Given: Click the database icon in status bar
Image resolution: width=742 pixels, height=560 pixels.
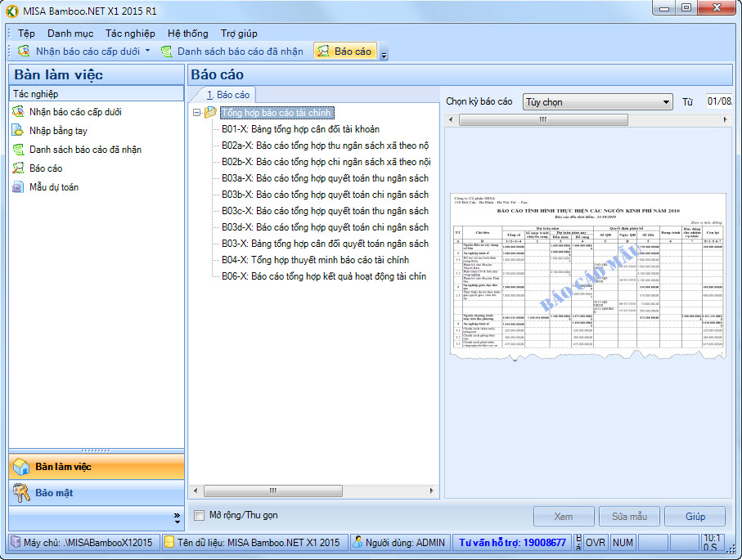Looking at the screenshot, I should 169,542.
